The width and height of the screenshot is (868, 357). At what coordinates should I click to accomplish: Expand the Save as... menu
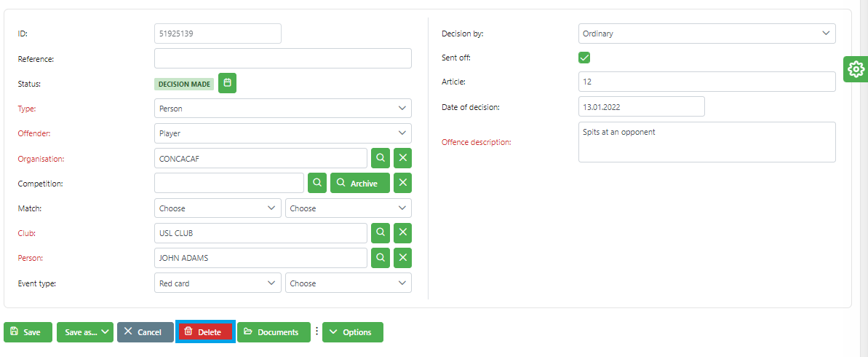pyautogui.click(x=84, y=332)
